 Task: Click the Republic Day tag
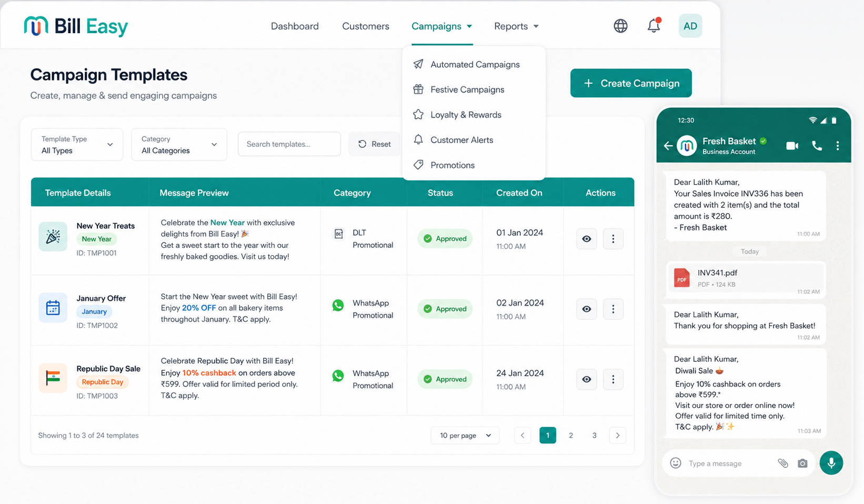[103, 382]
